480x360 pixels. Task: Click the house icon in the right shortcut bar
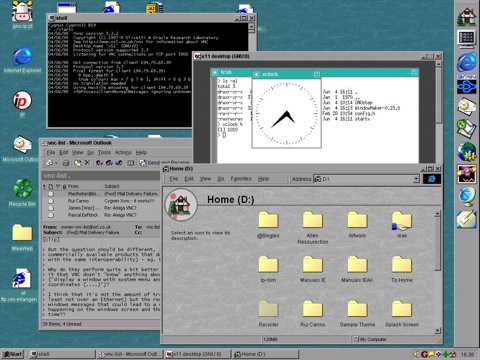(x=466, y=17)
